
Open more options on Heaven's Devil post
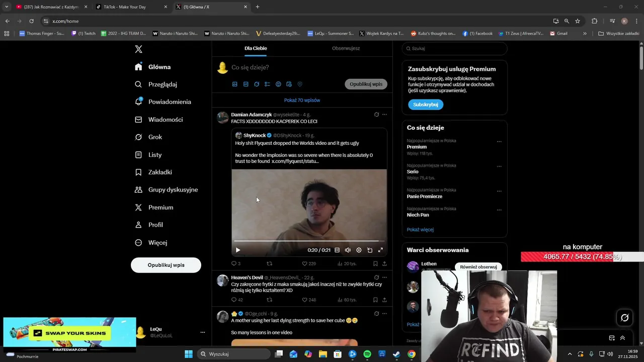click(x=384, y=277)
